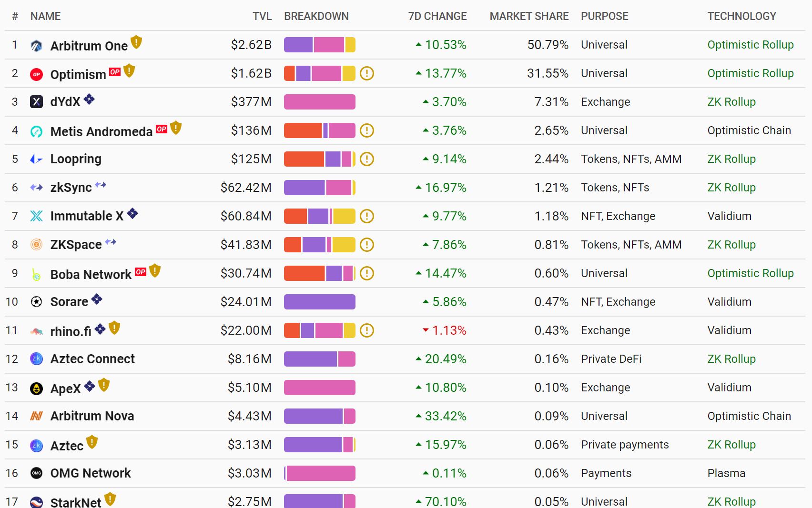Click the breakdown warning circle in Metis Andromeda row
This screenshot has width=812, height=508.
click(367, 130)
